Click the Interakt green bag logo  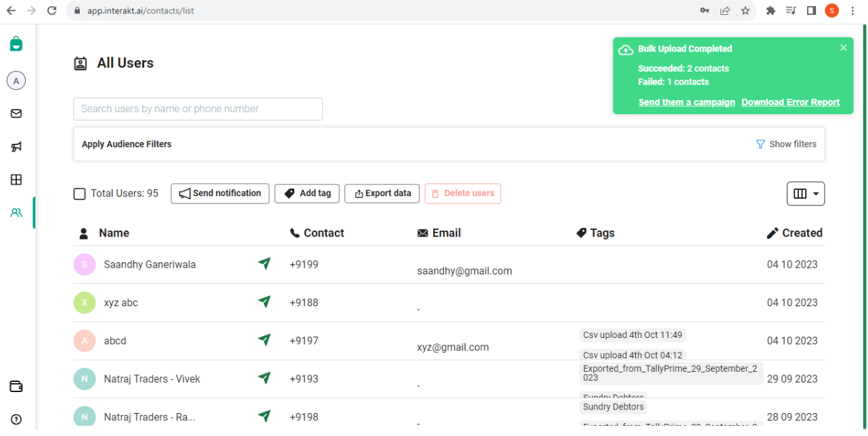(x=16, y=44)
